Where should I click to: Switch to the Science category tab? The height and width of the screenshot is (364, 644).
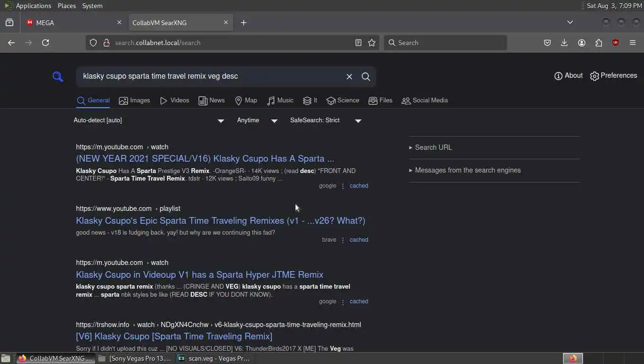coord(343,100)
